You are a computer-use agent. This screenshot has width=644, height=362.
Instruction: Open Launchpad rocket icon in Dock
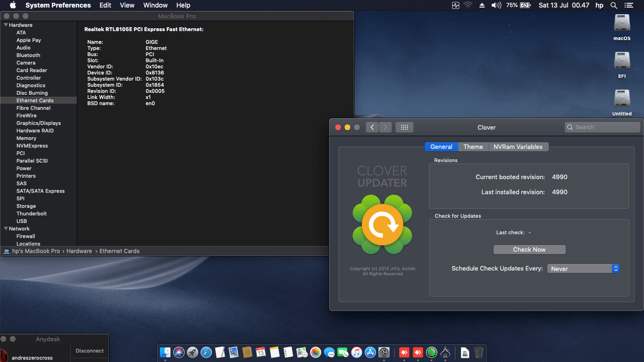tap(192, 352)
